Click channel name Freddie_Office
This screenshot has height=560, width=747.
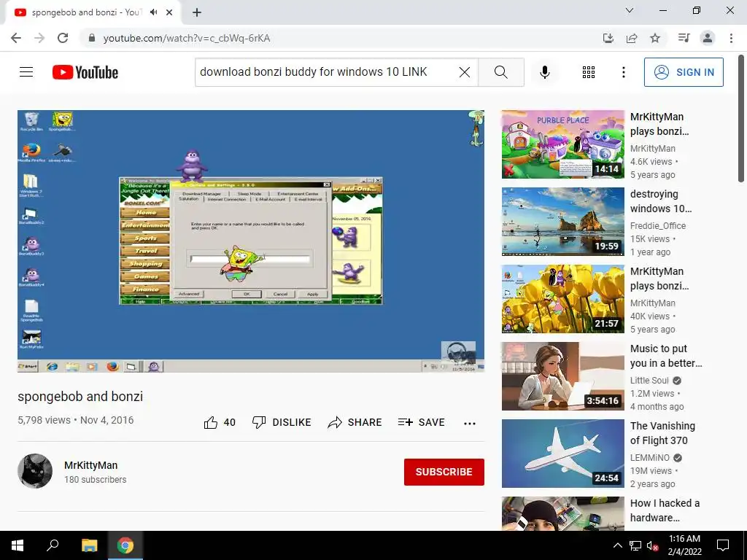658,226
